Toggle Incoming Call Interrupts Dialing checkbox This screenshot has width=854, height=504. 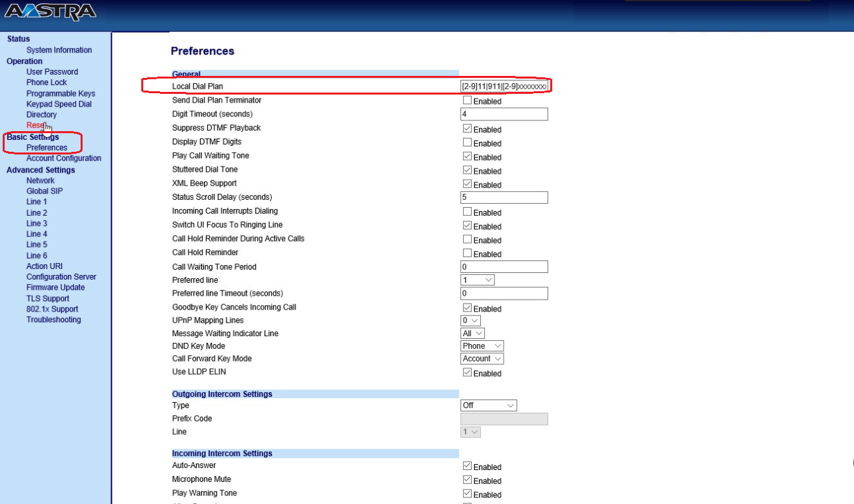(468, 212)
